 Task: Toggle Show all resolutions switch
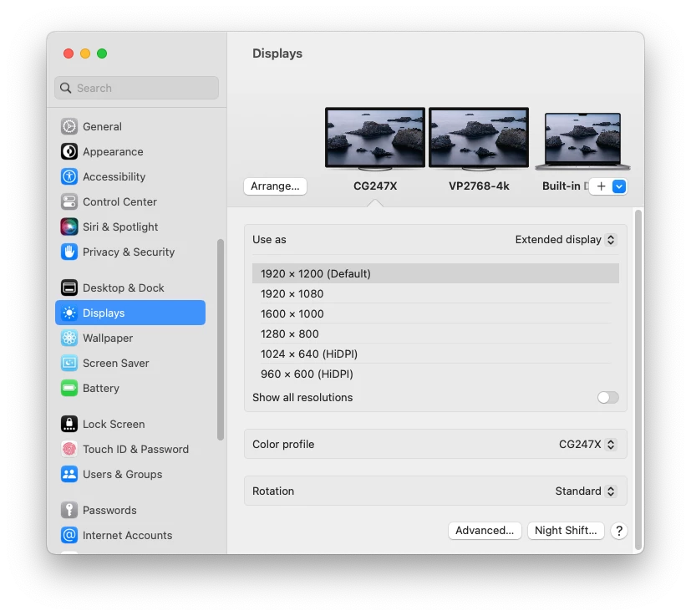pos(608,398)
